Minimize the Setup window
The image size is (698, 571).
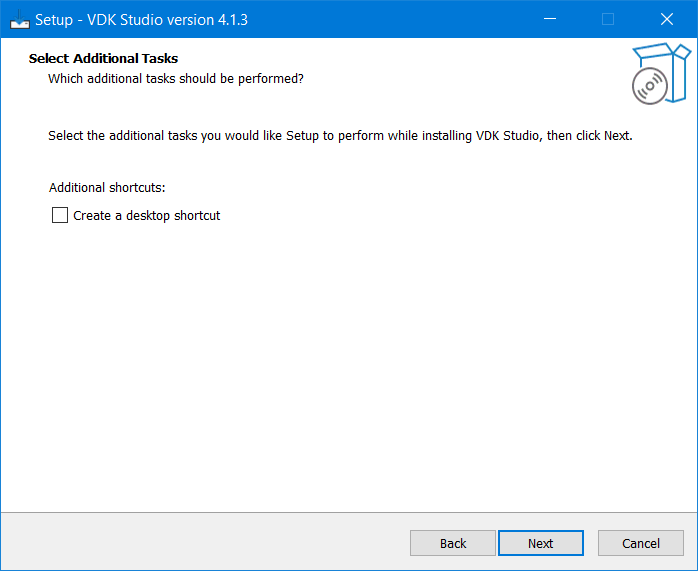[x=549, y=19]
